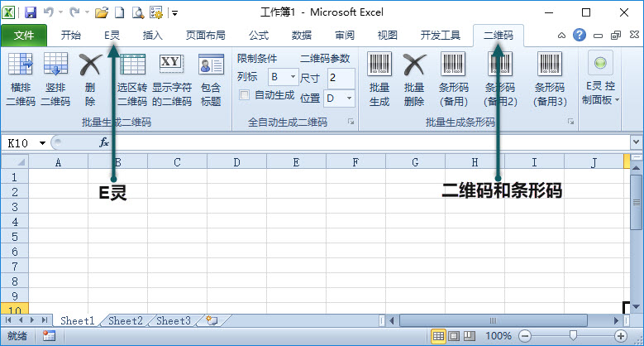Minimize the ribbon with caret icon
The width and height of the screenshot is (644, 346).
(561, 36)
